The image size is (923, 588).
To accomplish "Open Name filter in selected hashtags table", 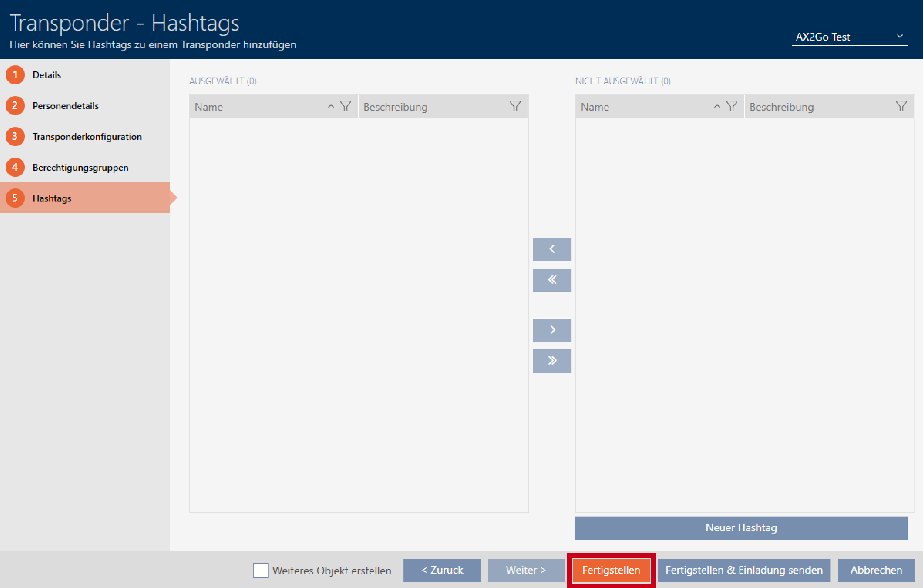I will point(345,106).
